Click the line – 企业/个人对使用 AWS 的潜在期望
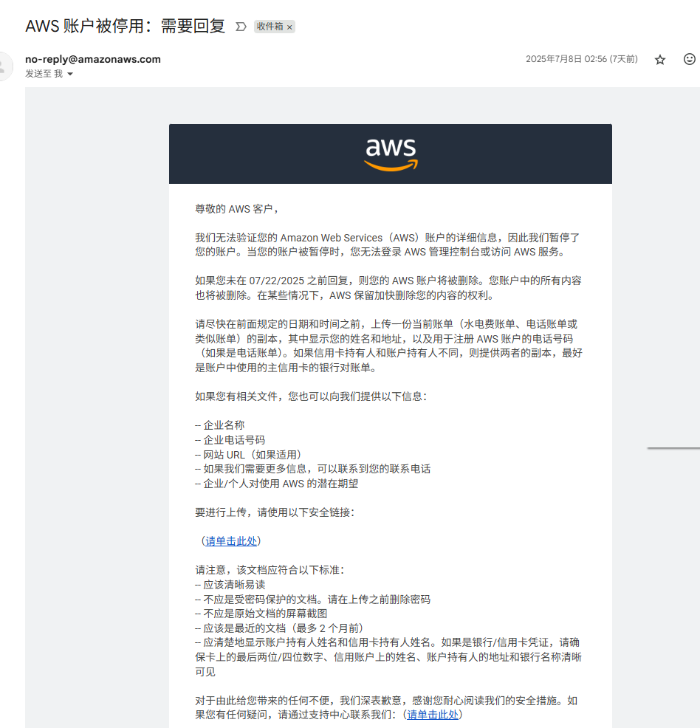 pyautogui.click(x=277, y=484)
